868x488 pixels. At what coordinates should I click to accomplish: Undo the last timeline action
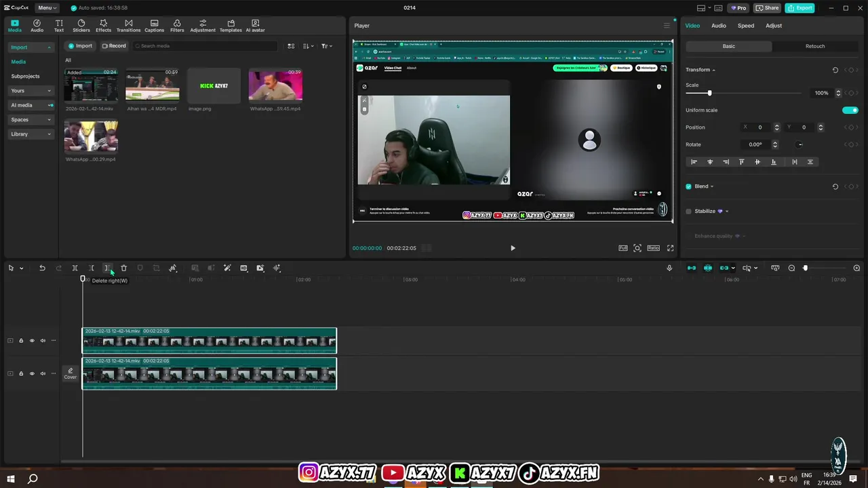42,268
